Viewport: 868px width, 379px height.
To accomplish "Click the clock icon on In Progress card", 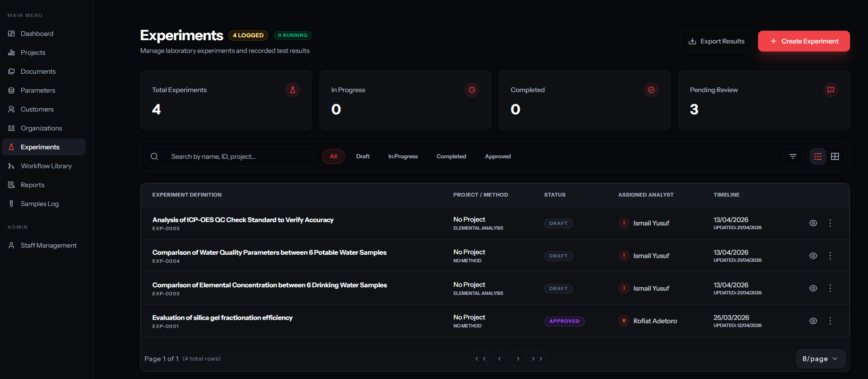I will click(472, 90).
